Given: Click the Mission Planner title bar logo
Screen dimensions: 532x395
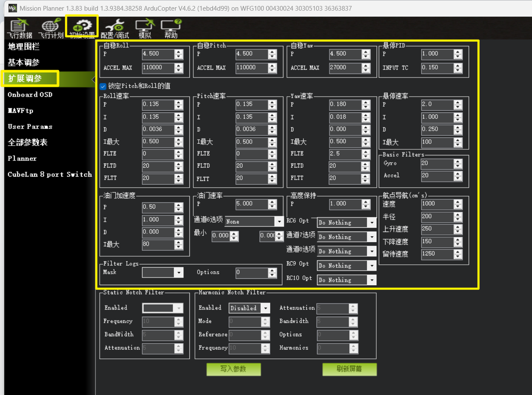Looking at the screenshot, I should tap(13, 9).
